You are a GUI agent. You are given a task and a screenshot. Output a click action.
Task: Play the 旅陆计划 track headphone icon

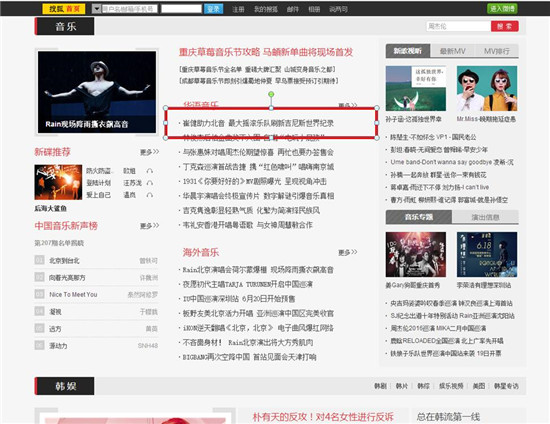coord(150,183)
